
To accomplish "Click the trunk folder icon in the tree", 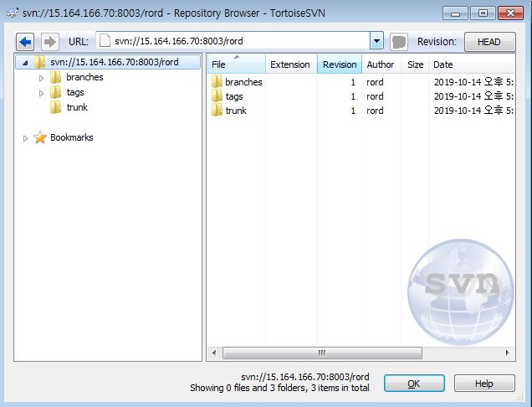I will [x=56, y=107].
